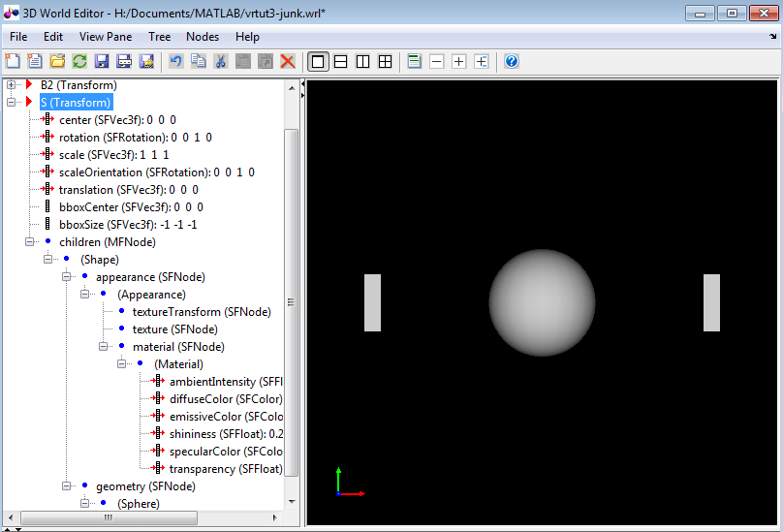
Task: Select the scaleOrientation (SFRotation) field
Action: point(157,172)
